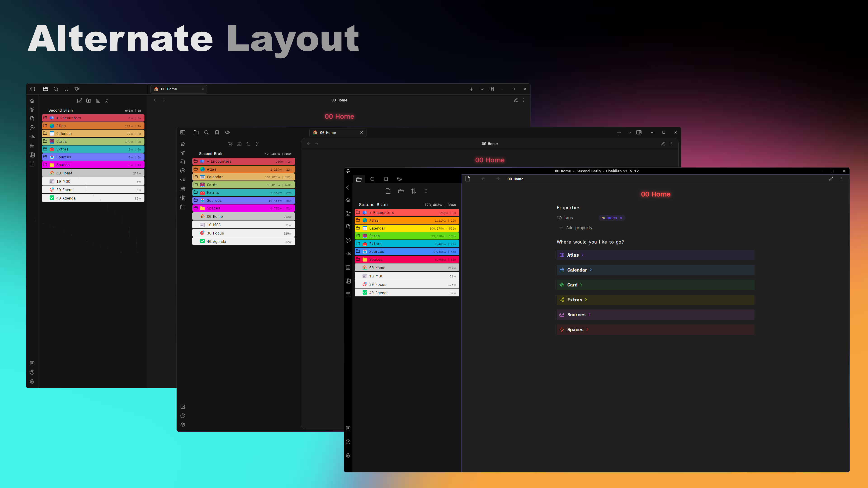The height and width of the screenshot is (488, 868).
Task: Select the bright yellow Calendar folder row
Action: [407, 228]
